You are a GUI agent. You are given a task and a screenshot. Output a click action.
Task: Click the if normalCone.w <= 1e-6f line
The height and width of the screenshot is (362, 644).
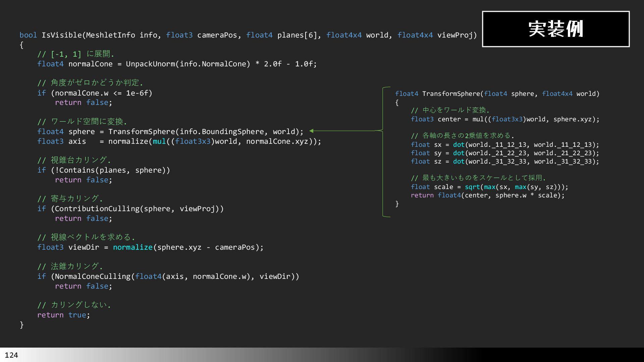95,93
